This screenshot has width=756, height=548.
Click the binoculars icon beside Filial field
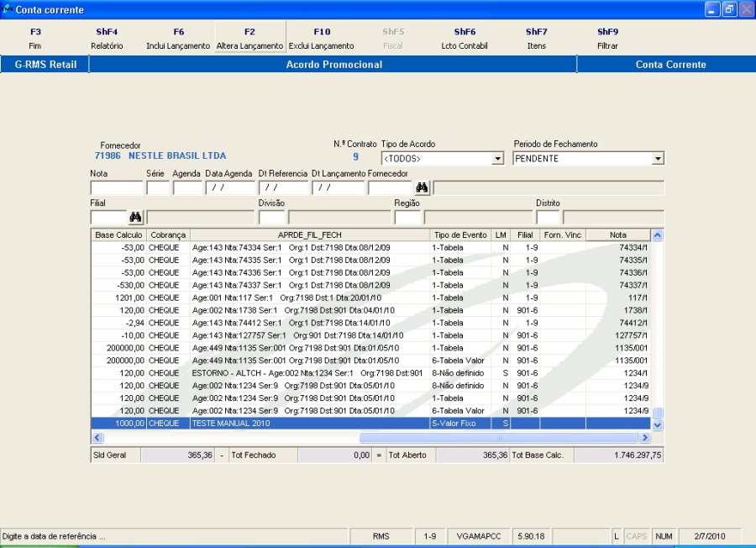(135, 217)
